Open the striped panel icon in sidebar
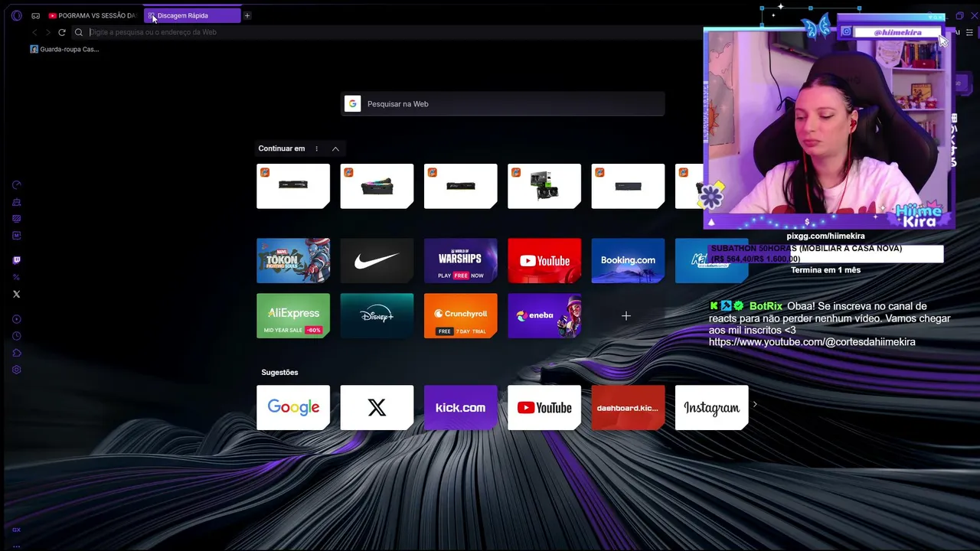 point(16,219)
